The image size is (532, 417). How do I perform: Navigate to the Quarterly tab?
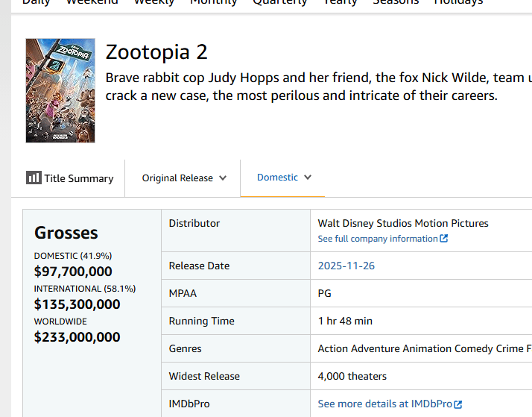[279, 2]
